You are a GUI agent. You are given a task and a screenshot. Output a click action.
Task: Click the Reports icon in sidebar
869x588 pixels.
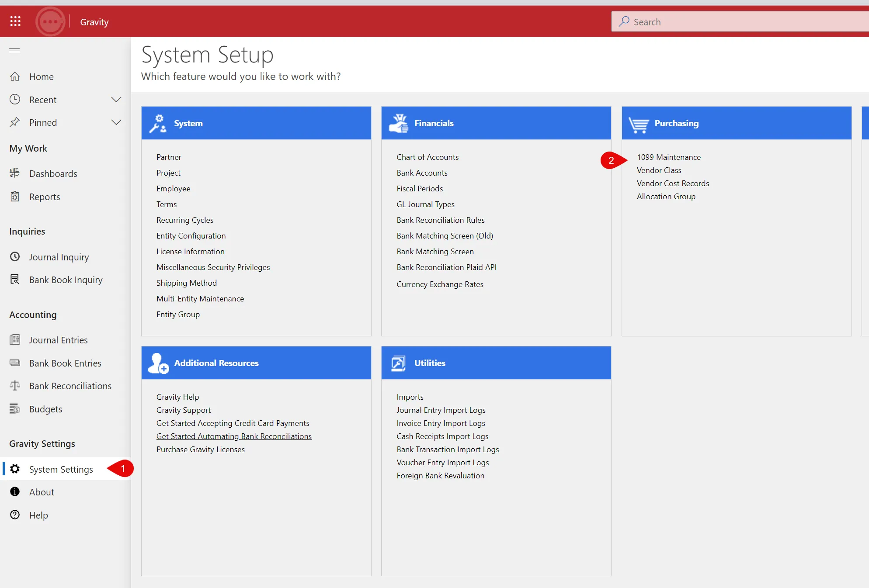click(15, 197)
